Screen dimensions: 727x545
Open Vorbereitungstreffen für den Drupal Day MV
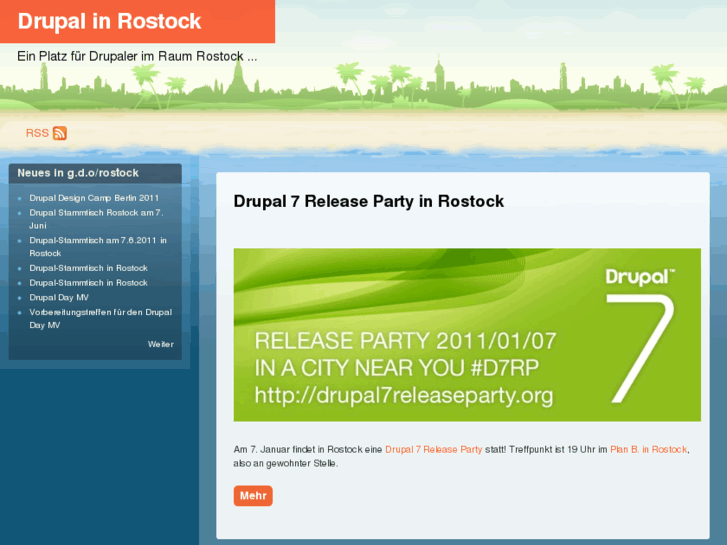(x=101, y=319)
